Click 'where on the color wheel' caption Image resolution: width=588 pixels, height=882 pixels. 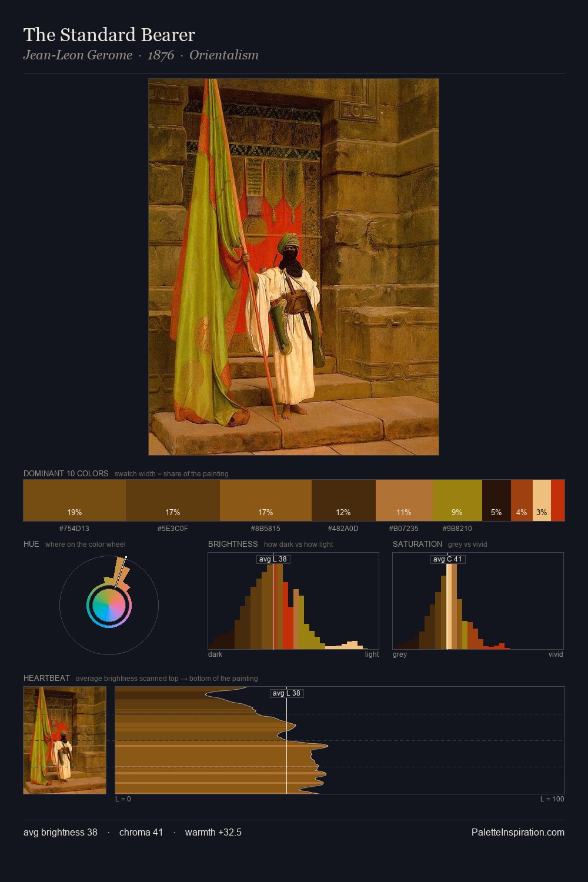(x=85, y=544)
